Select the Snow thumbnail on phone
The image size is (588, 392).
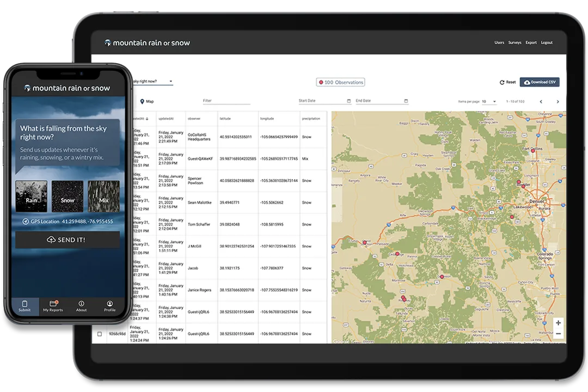point(68,196)
